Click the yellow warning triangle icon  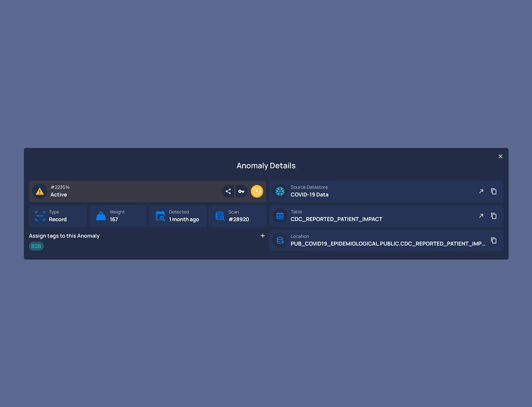(39, 191)
